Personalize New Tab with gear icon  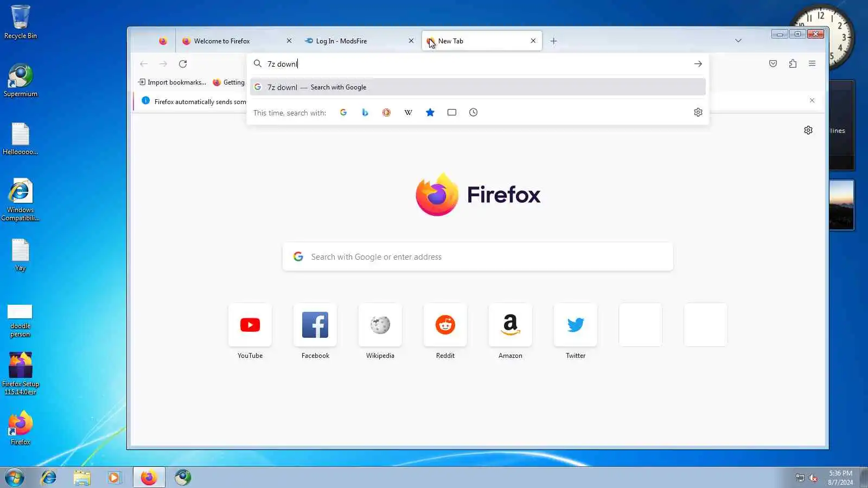(808, 130)
